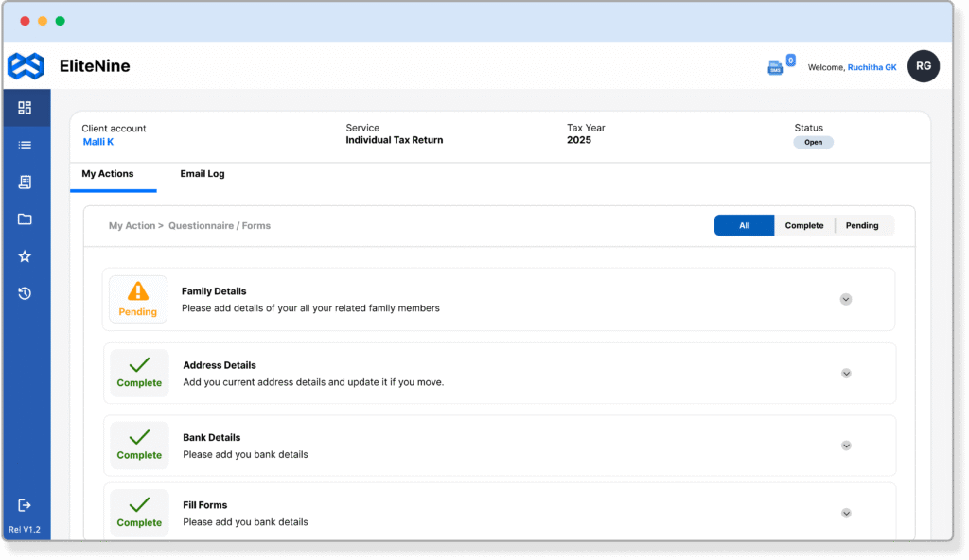Image resolution: width=969 pixels, height=560 pixels.
Task: Expand the Address Details section
Action: pyautogui.click(x=846, y=373)
